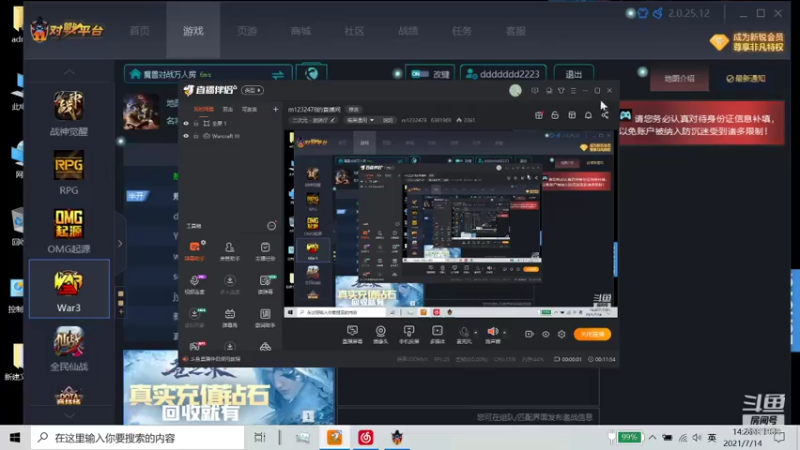Open OMG起源 game from the sidebar
Image resolution: width=800 pixels, height=450 pixels.
click(x=69, y=231)
